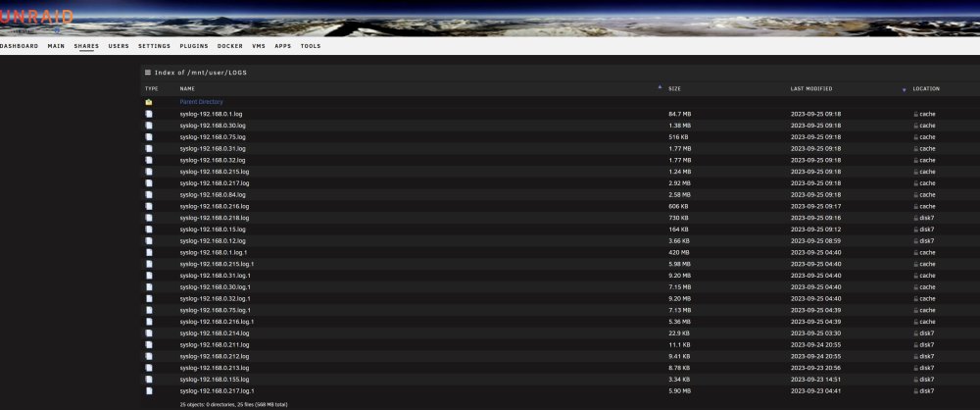Open the Docker page

[230, 46]
